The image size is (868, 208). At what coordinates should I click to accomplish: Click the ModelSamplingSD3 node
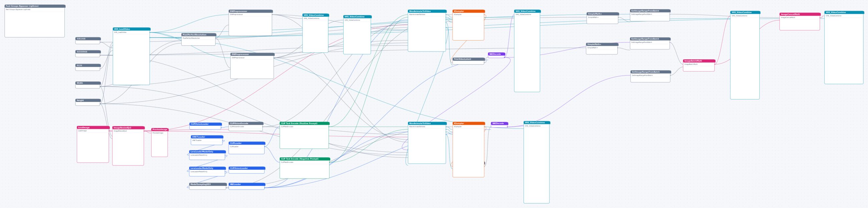point(208,186)
